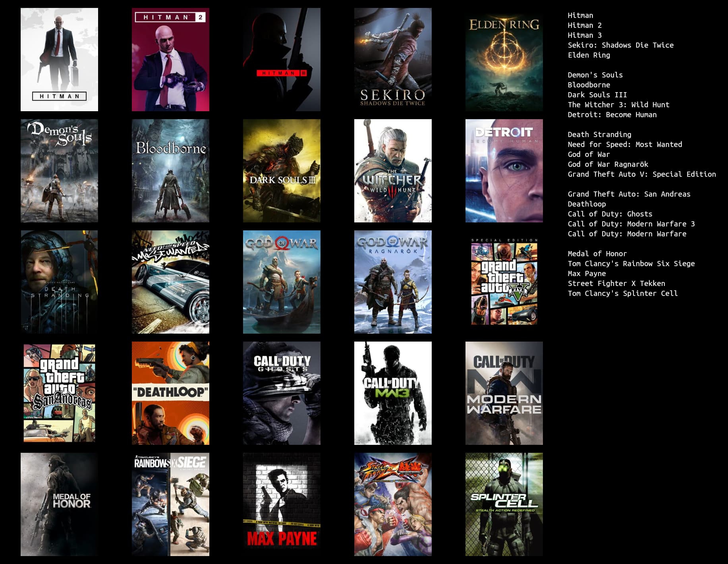The width and height of the screenshot is (728, 564).
Task: Select 'Street Fighter X Tekken' list entry
Action: pos(616,284)
